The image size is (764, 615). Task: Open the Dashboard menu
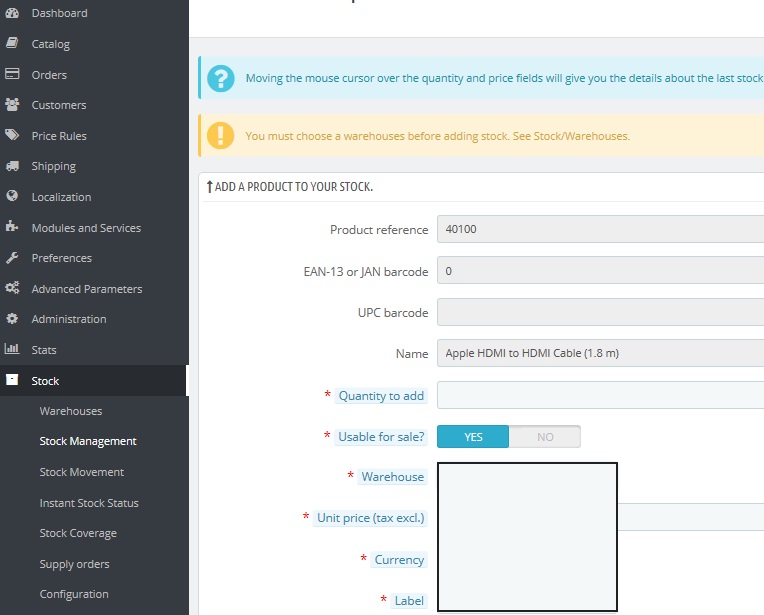click(59, 13)
